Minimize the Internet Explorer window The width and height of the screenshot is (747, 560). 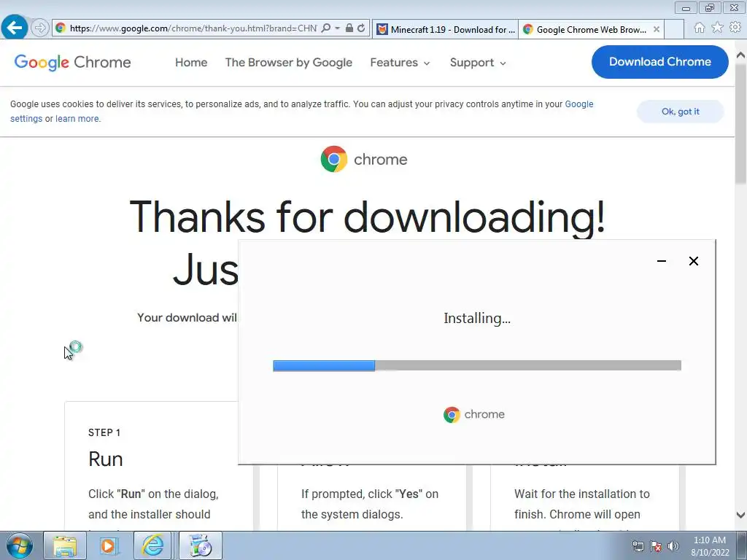click(x=686, y=7)
